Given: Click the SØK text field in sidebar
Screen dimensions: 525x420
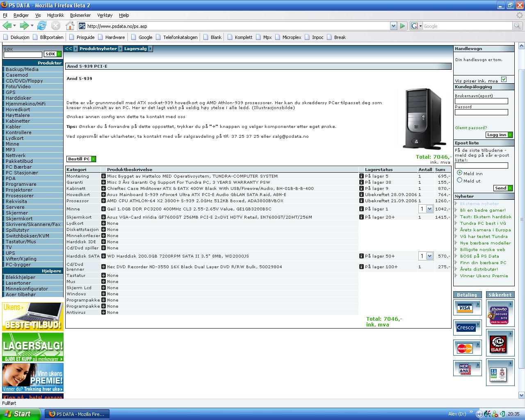Looking at the screenshot, I should 23,55.
